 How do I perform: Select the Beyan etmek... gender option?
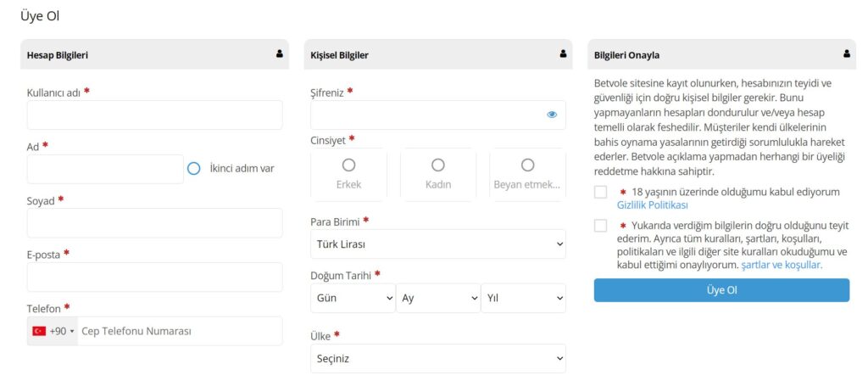coord(527,175)
